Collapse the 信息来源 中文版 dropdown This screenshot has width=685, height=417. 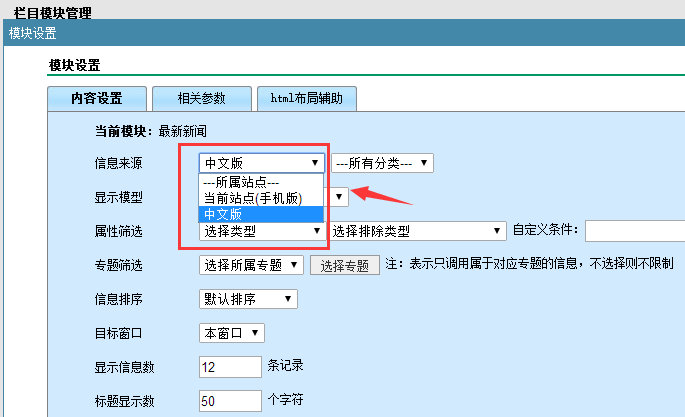coord(262,162)
